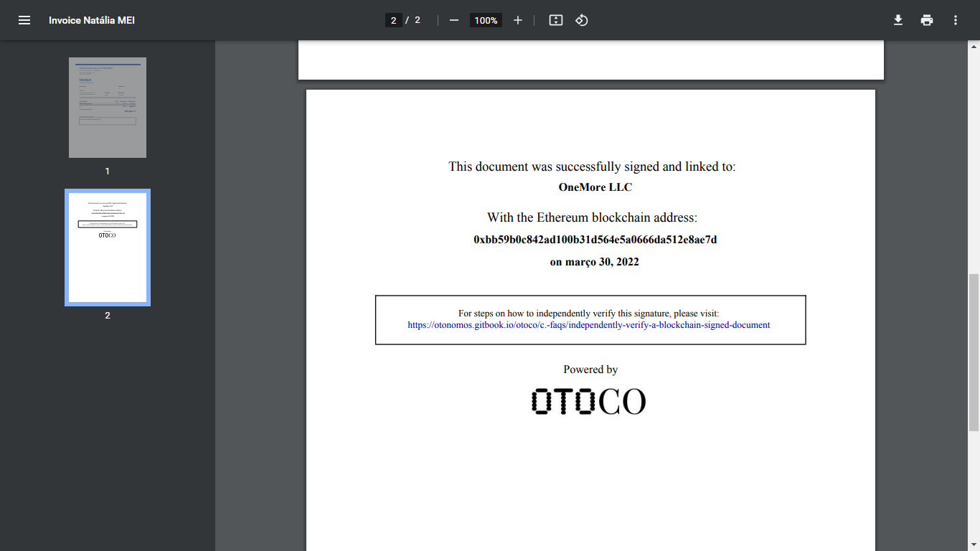This screenshot has width=980, height=551.
Task: Click the OTOCO logo
Action: click(589, 402)
